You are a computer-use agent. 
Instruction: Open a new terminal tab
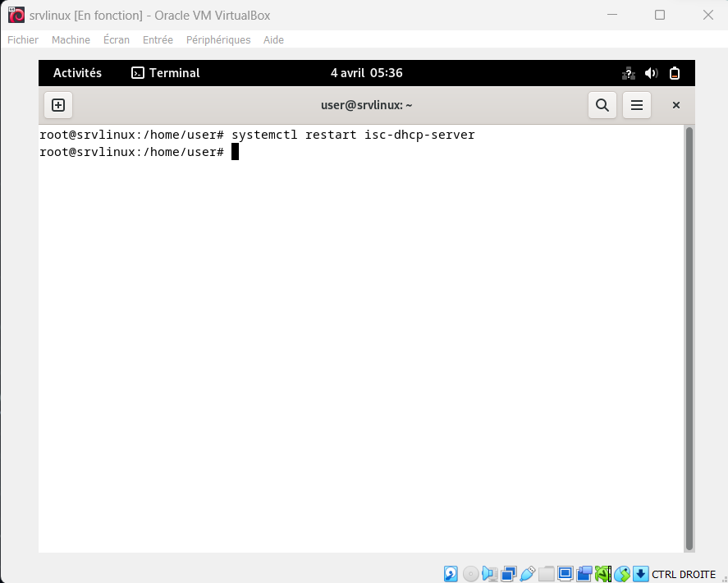58,105
